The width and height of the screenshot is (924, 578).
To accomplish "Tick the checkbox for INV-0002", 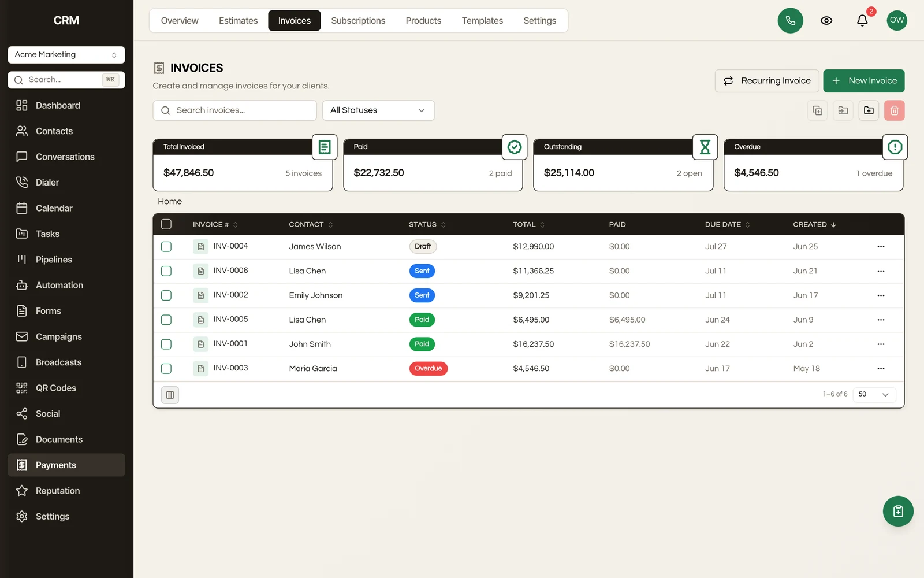I will coord(166,295).
